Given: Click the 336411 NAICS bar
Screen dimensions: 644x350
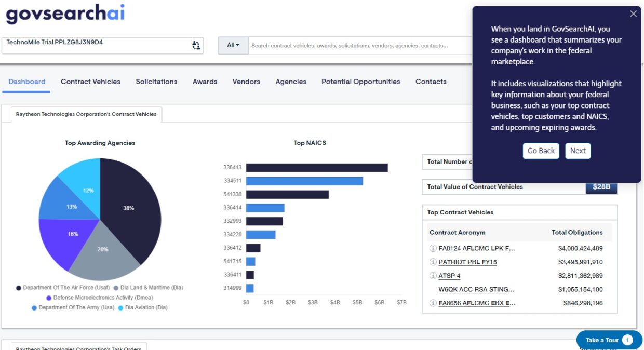Looking at the screenshot, I should (250, 275).
